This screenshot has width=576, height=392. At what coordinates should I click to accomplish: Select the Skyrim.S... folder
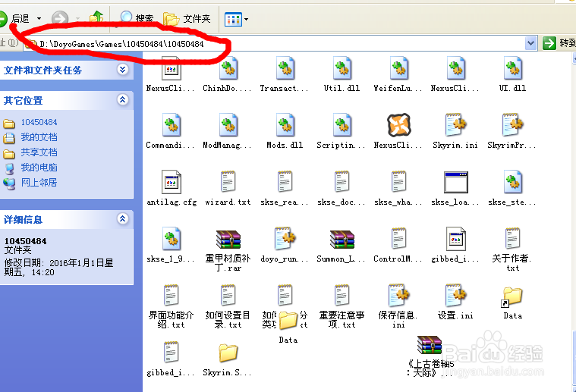(228, 359)
